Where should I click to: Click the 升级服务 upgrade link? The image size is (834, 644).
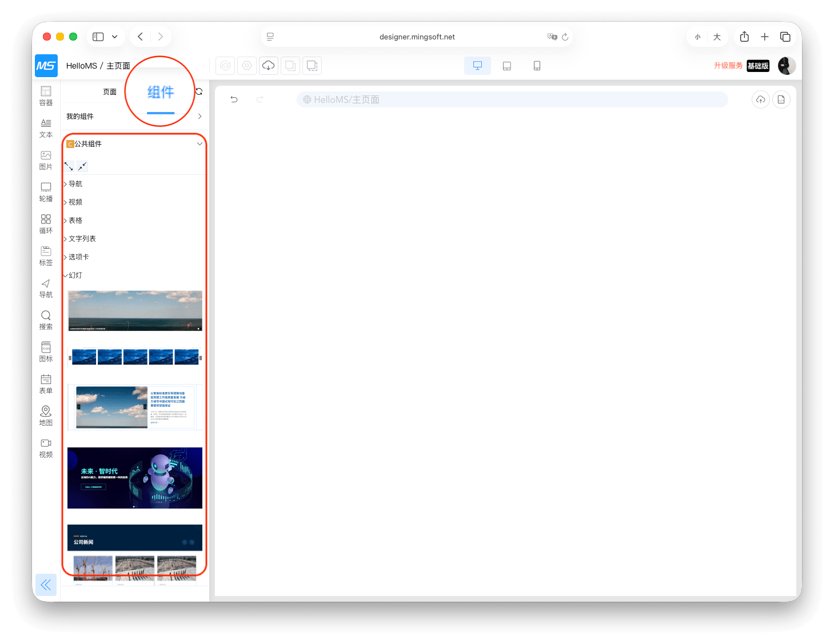point(728,66)
